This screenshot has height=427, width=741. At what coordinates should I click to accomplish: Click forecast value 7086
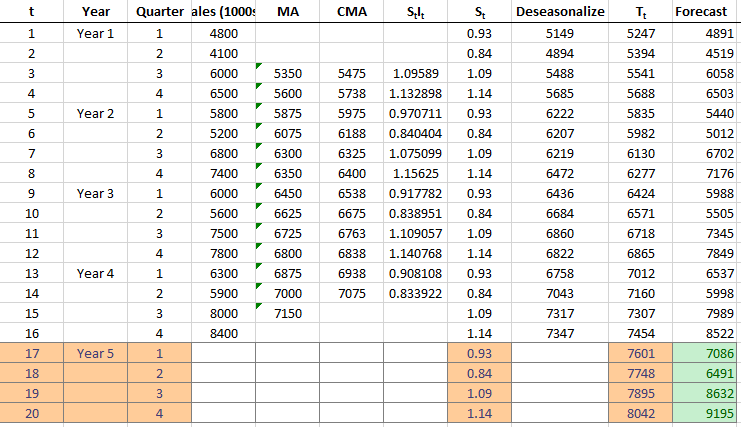point(704,352)
